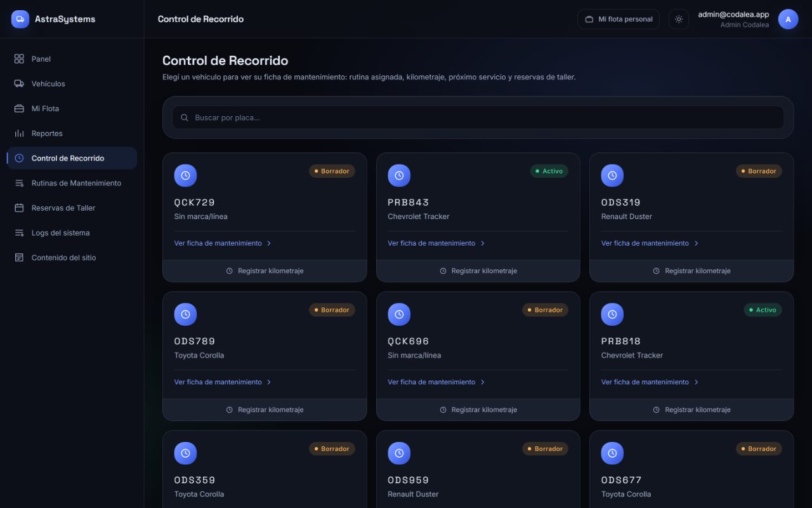Open maintenance sheet link for QCK696
812x508 pixels.
pyautogui.click(x=436, y=382)
